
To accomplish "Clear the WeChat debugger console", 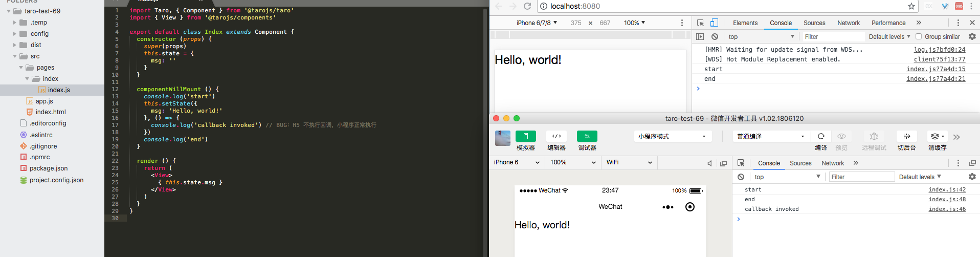I will coord(741,177).
